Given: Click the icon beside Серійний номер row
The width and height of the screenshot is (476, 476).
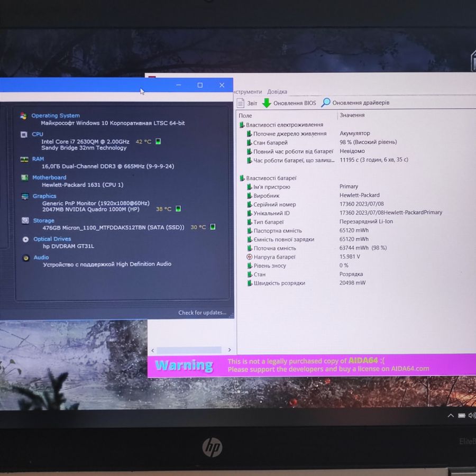Looking at the screenshot, I should pos(250,205).
